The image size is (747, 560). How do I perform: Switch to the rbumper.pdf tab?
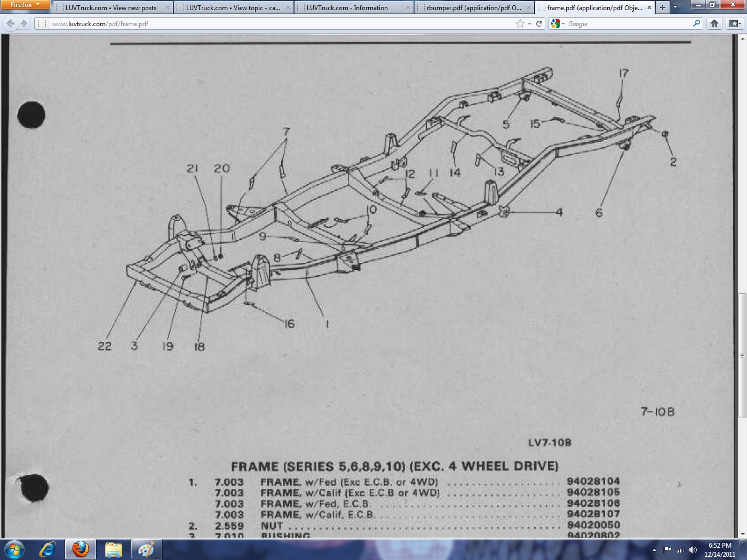click(473, 8)
